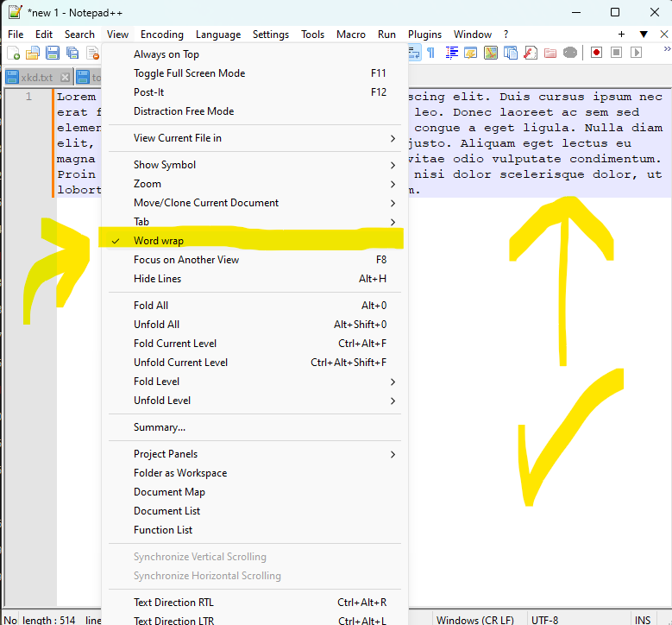
Task: Close the xkd.txt tab with its X
Action: [65, 78]
